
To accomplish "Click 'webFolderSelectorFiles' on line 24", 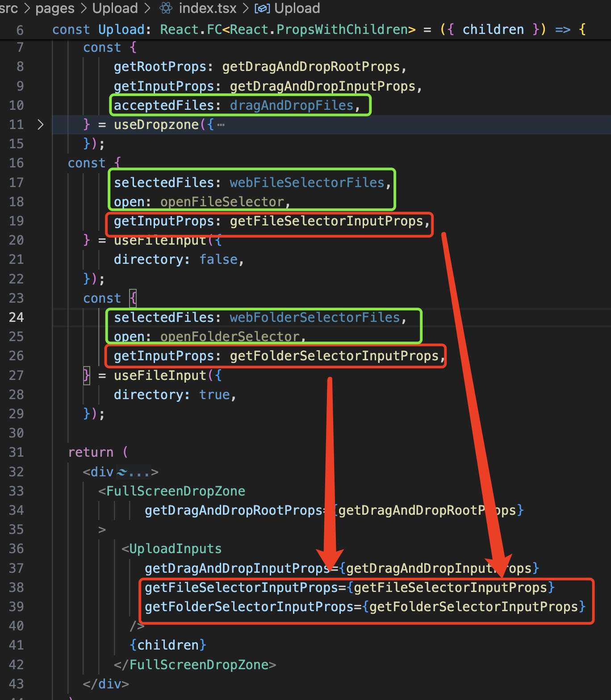I will pos(315,317).
